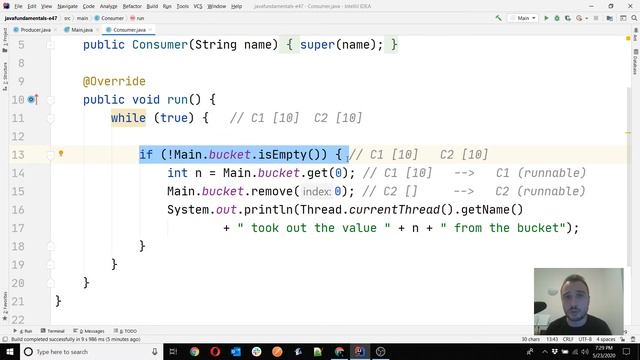Open the File menu
This screenshot has height=360, width=640.
18,6
